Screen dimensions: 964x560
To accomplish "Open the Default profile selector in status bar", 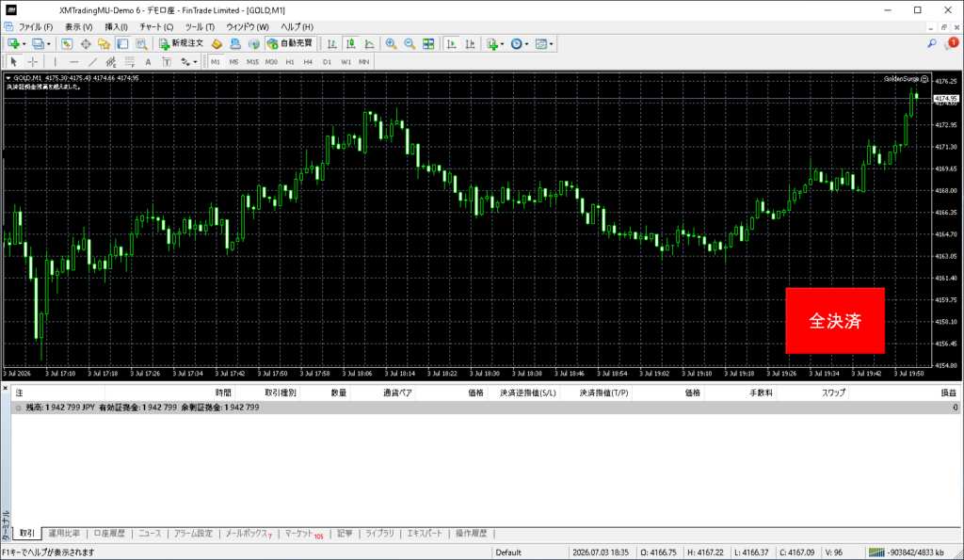I will tap(508, 552).
